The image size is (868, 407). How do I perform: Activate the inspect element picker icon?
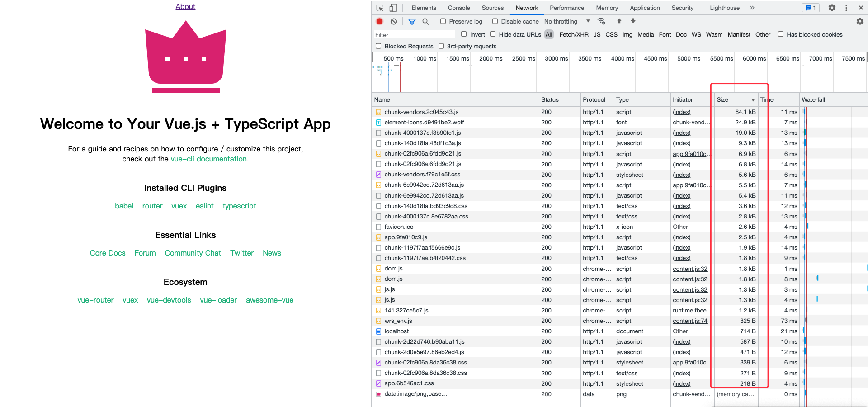pos(380,8)
